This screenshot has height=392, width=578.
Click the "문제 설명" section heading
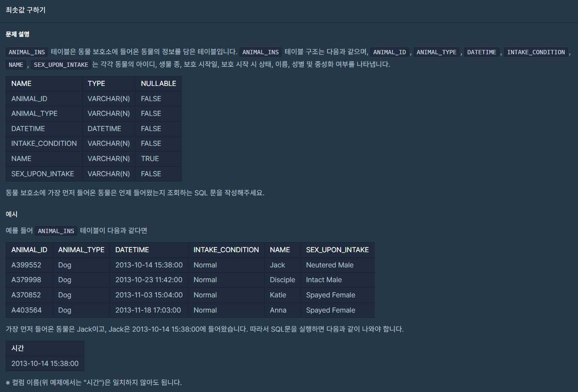point(18,34)
